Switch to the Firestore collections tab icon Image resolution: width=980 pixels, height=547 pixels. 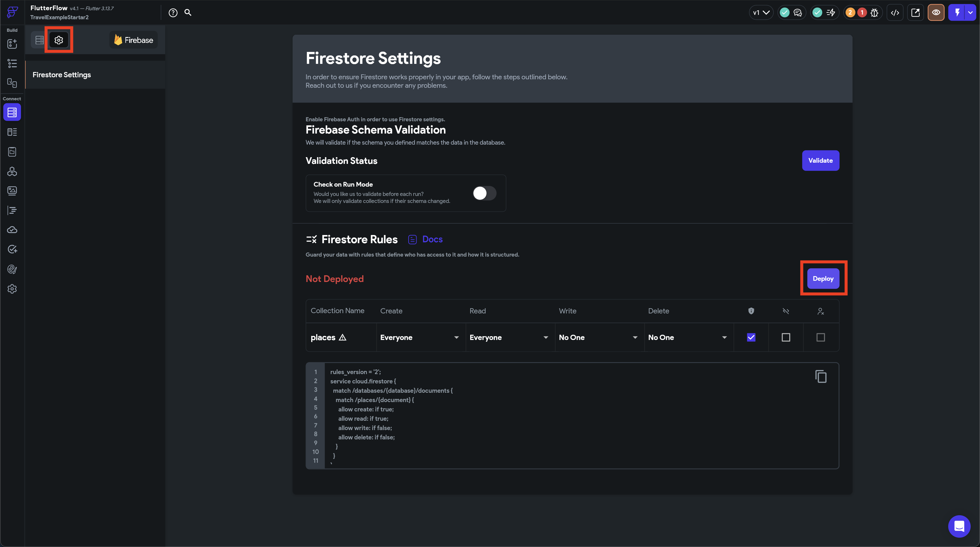coord(40,40)
